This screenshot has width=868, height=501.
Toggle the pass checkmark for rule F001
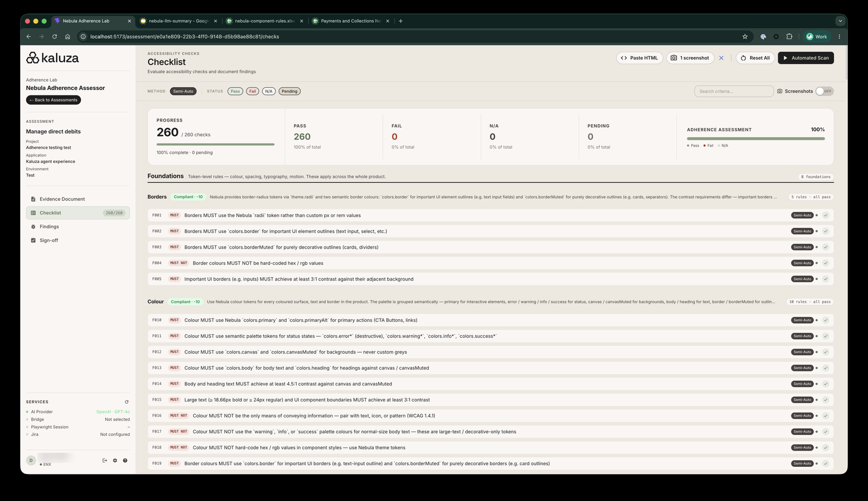[x=826, y=215]
